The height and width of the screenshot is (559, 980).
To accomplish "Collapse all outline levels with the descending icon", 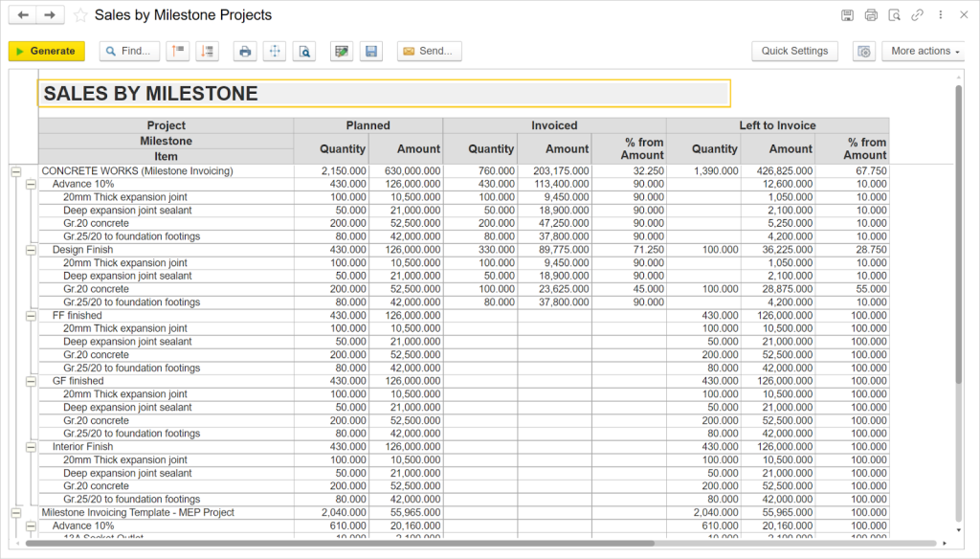I will click(207, 51).
